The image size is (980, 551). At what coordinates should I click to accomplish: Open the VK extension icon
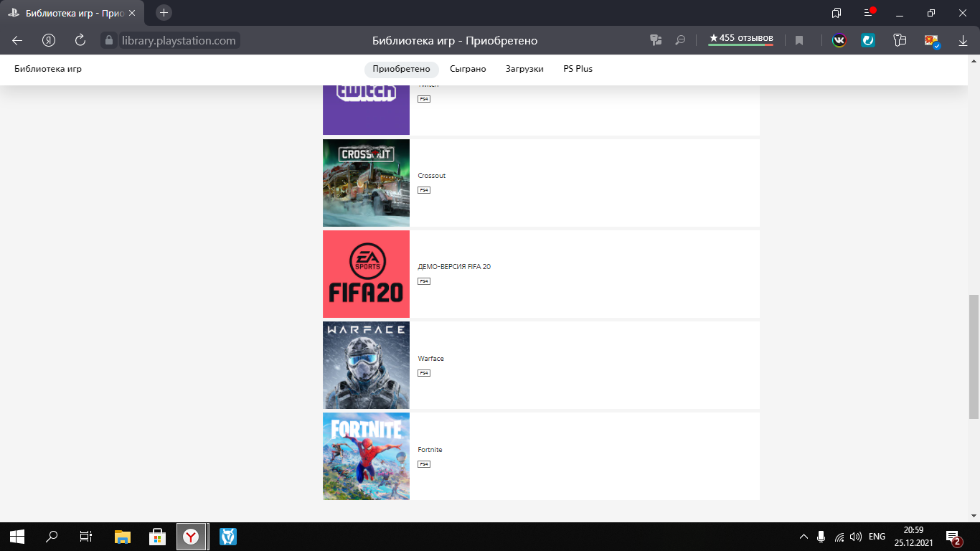839,41
